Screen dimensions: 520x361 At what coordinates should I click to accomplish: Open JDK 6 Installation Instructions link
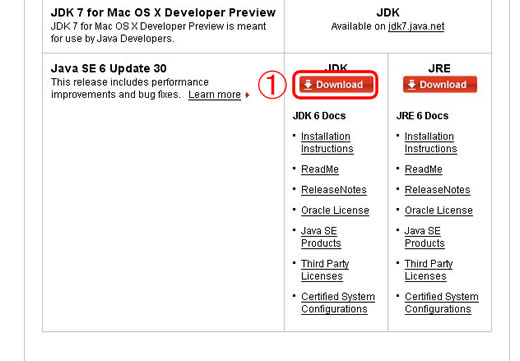coord(327,142)
